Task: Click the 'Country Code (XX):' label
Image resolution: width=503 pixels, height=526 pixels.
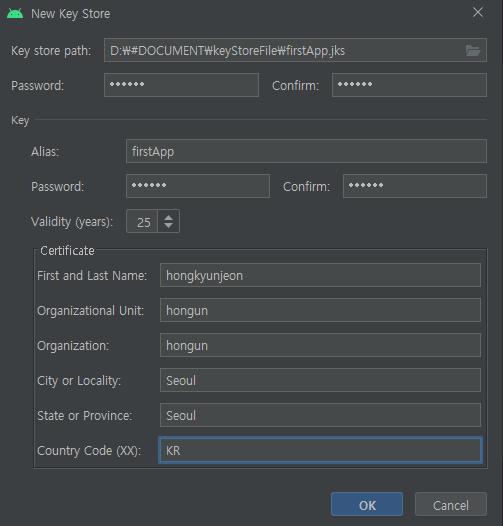Action: click(x=89, y=451)
